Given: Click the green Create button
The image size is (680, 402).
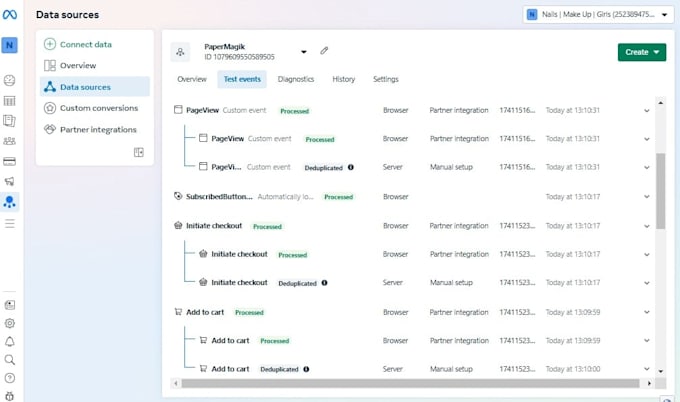Looking at the screenshot, I should (x=642, y=52).
